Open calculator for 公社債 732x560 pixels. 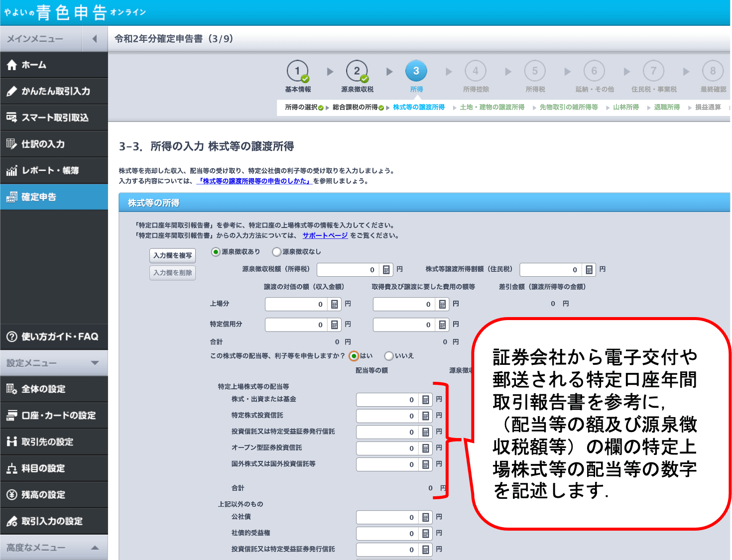click(425, 517)
